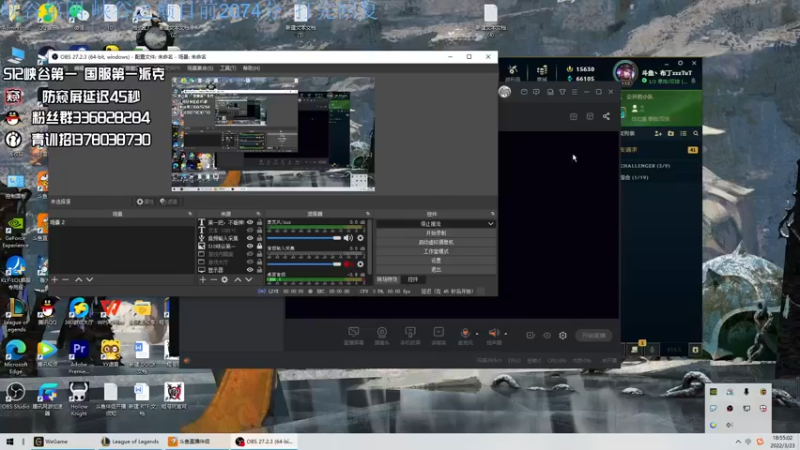Click microphone icon in Douyu bottom toolbar

pyautogui.click(x=465, y=333)
